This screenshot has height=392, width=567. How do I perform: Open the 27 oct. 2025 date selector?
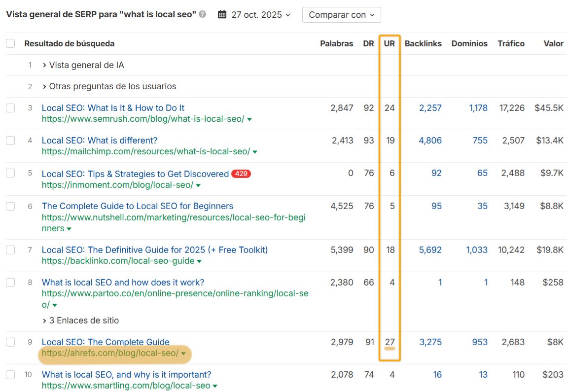pyautogui.click(x=253, y=14)
